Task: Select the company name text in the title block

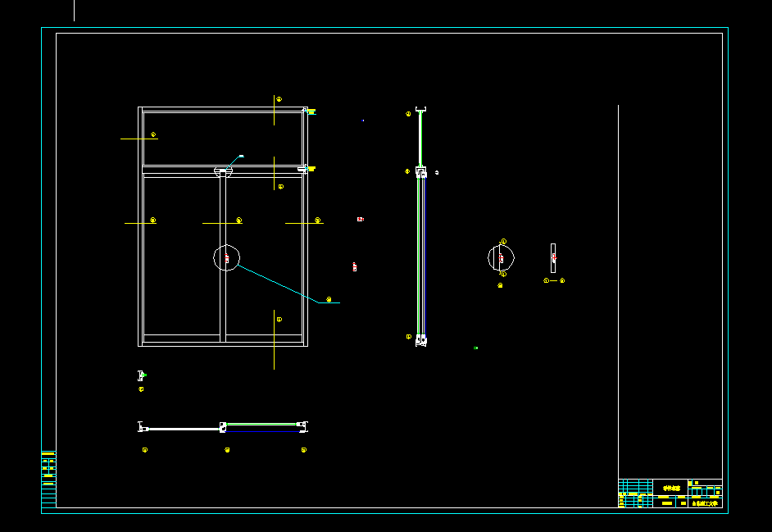Action: pos(706,502)
